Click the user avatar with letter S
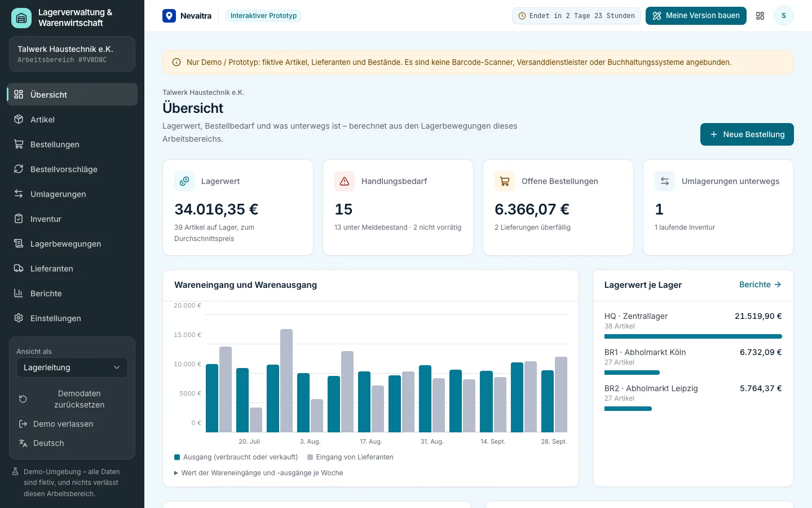 point(783,16)
